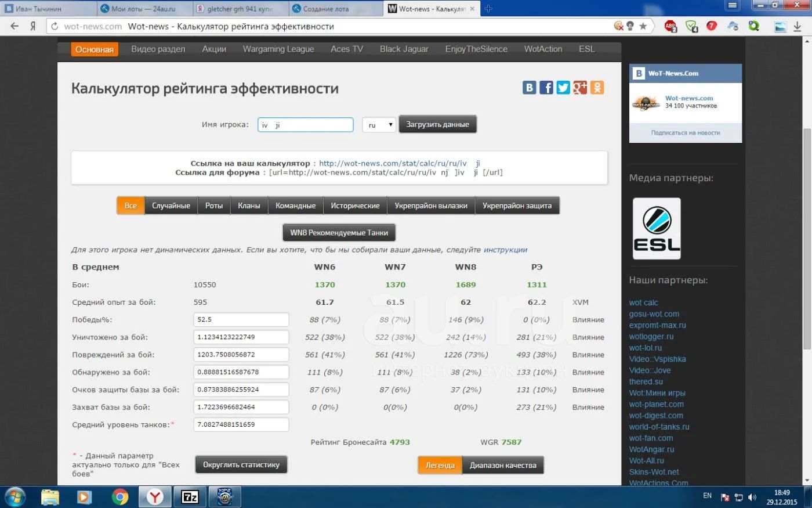
Task: Click Легенда button
Action: [440, 465]
